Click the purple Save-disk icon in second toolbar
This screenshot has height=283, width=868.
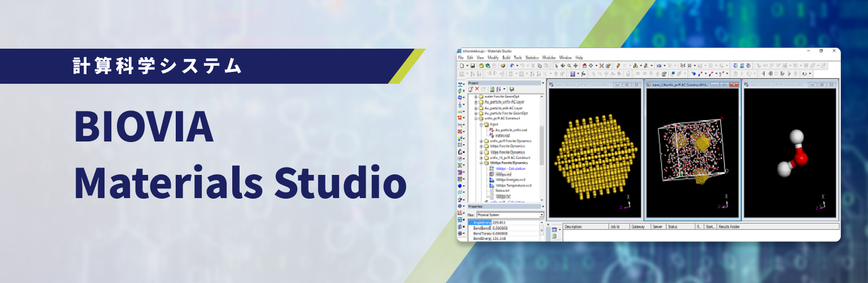tap(572, 74)
